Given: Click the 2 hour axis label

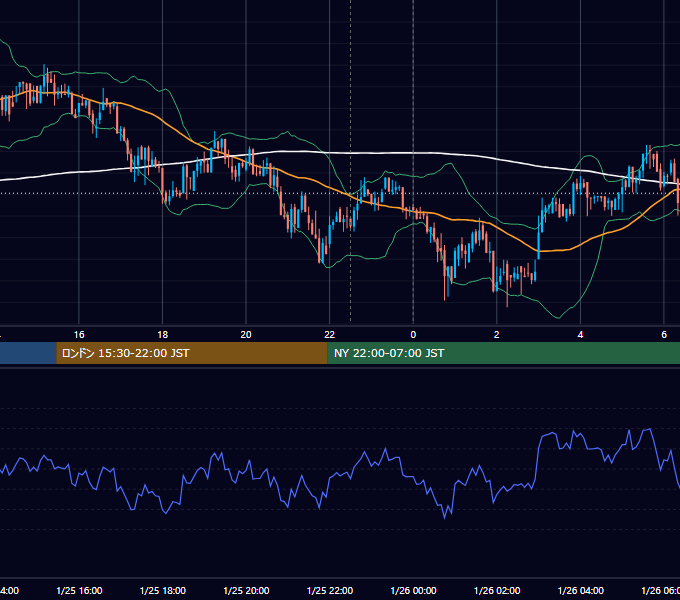Looking at the screenshot, I should [x=497, y=334].
